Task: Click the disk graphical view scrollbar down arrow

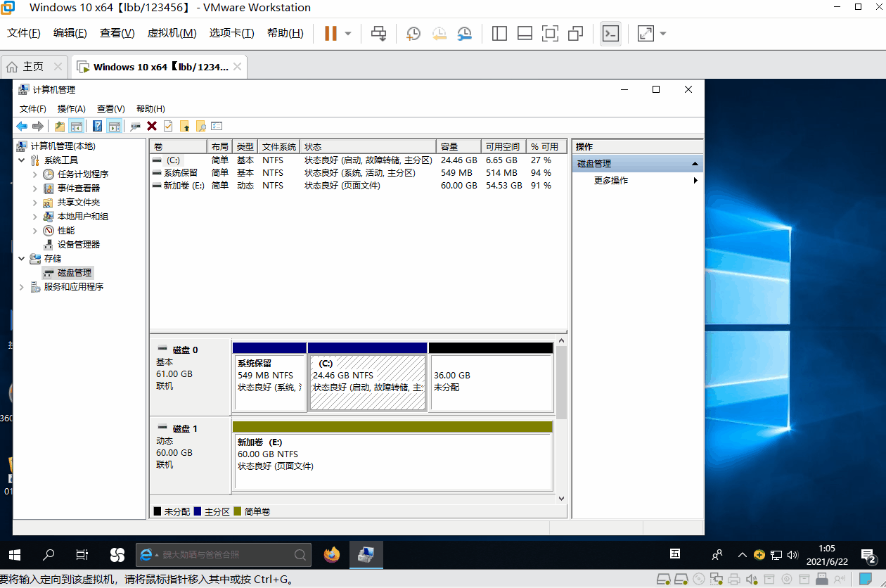Action: coord(561,498)
